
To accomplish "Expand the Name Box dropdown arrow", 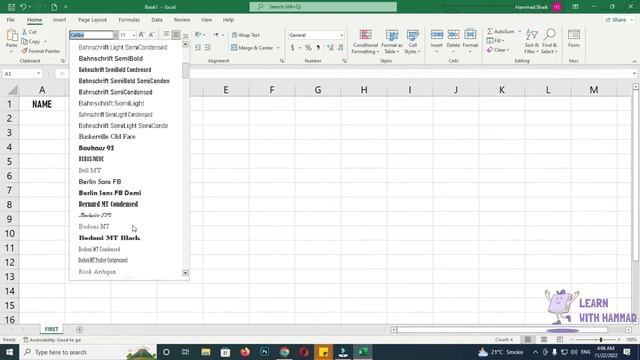I will point(38,73).
